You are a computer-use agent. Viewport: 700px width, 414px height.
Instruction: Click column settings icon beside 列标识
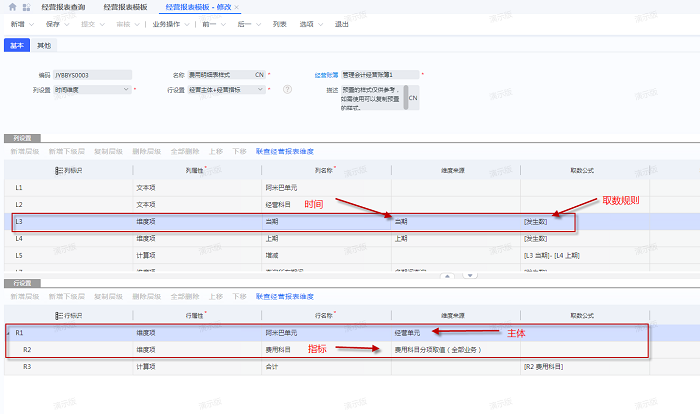point(58,170)
